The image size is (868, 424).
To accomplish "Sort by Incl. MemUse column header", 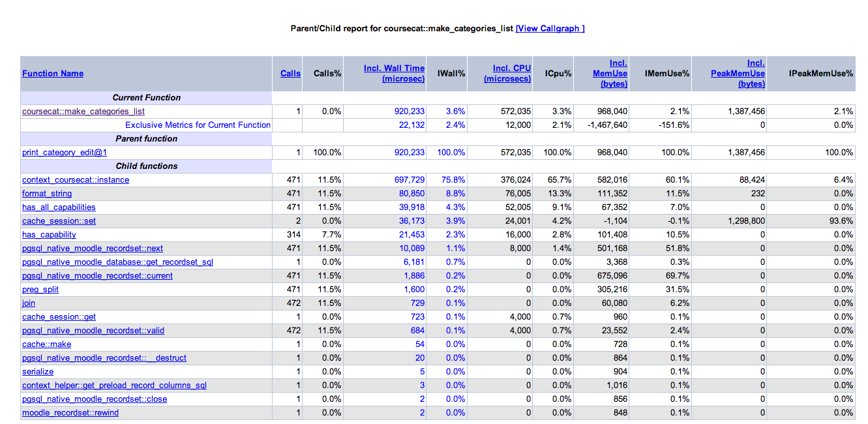I will [610, 74].
